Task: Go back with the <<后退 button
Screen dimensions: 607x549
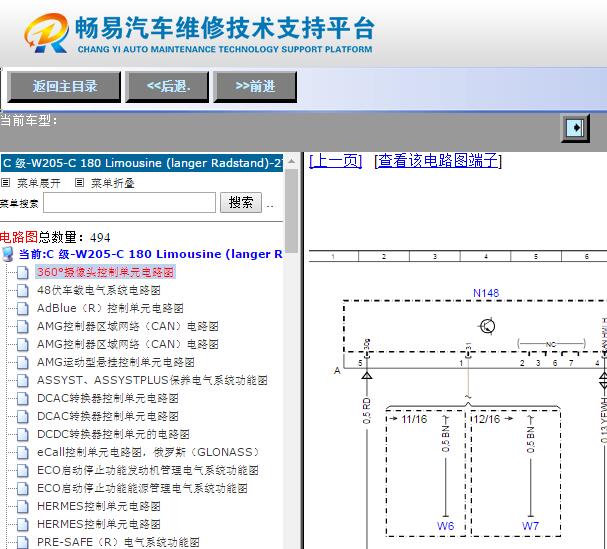Action: [167, 87]
